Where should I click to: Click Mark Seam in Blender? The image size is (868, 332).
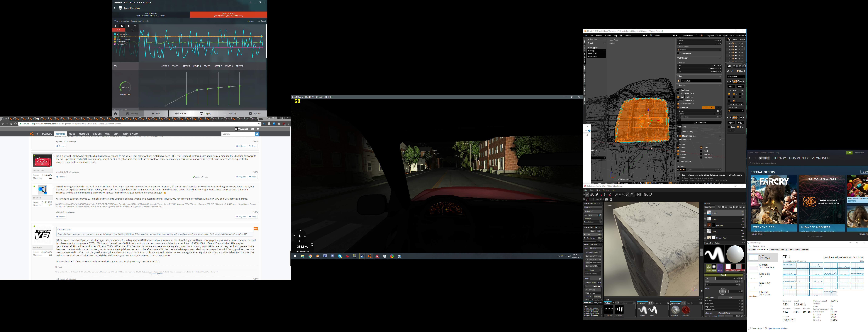[596, 54]
